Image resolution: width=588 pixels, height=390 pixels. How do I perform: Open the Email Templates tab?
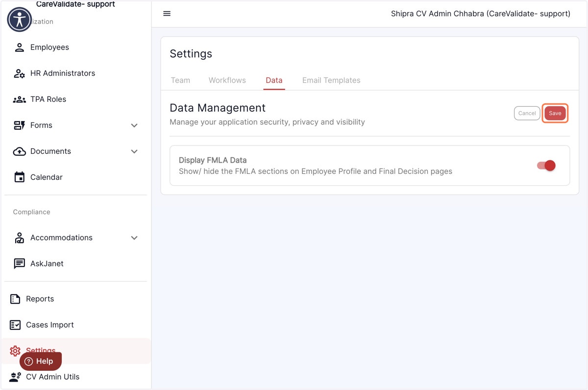click(x=331, y=80)
